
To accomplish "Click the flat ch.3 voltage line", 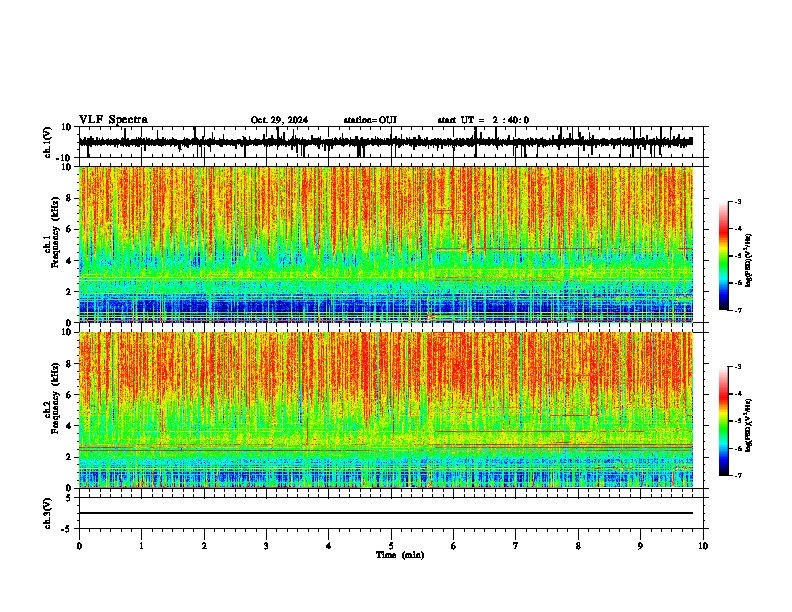I will (x=386, y=513).
